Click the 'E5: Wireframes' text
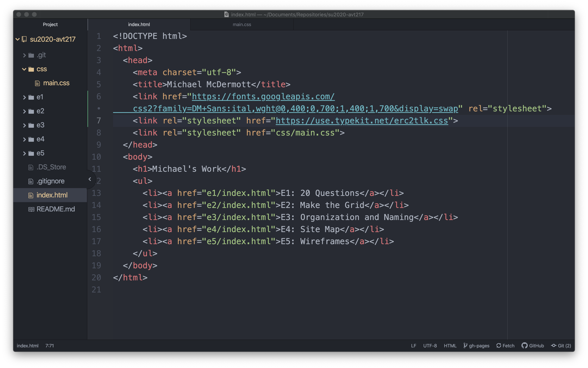Viewport: 588px width, 368px height. 315,241
